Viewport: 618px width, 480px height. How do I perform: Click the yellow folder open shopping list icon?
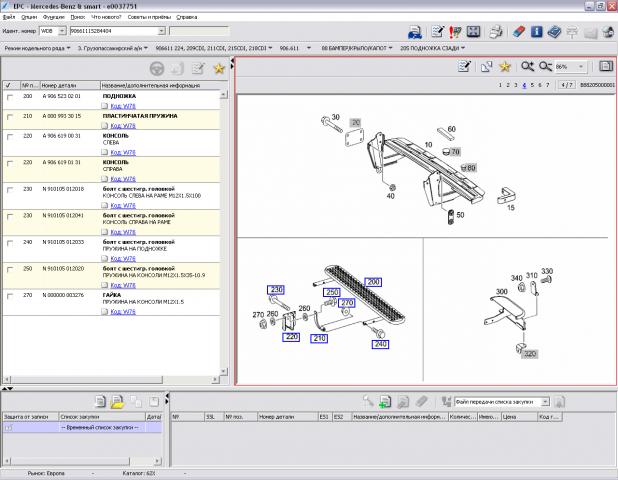pos(117,402)
